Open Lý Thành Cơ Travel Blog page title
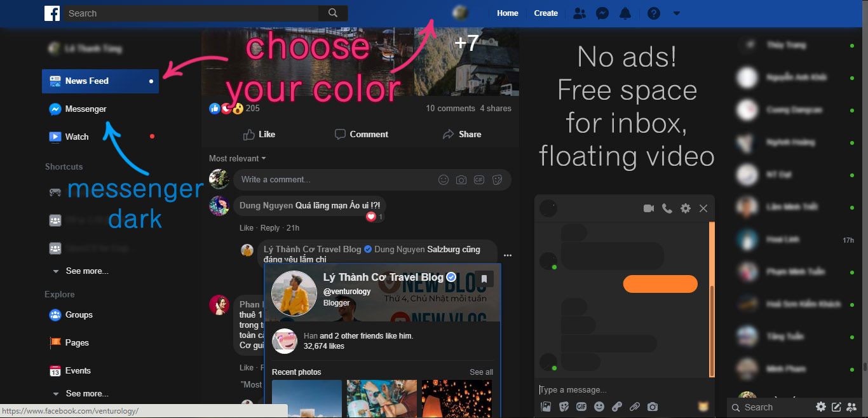 click(x=383, y=277)
